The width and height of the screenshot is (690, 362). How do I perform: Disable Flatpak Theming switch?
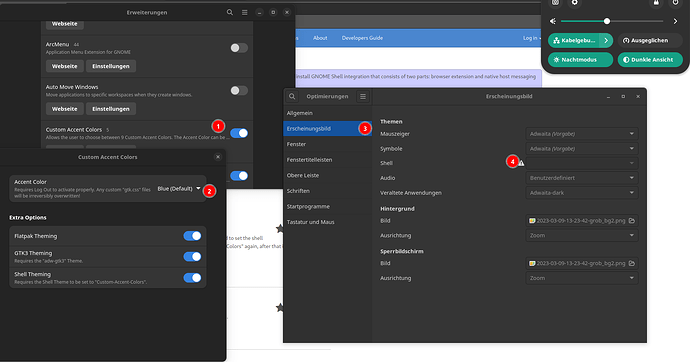click(192, 236)
